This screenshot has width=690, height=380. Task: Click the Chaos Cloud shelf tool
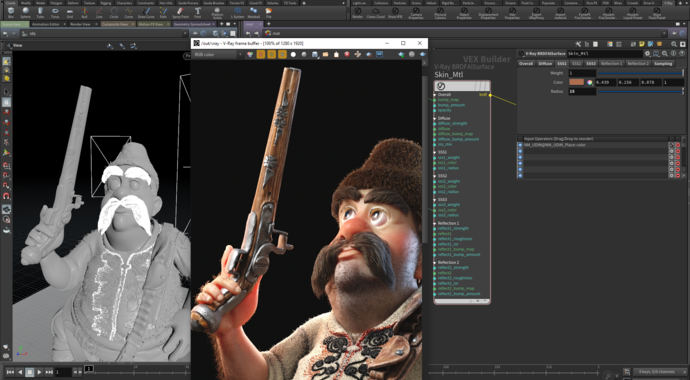pyautogui.click(x=376, y=12)
